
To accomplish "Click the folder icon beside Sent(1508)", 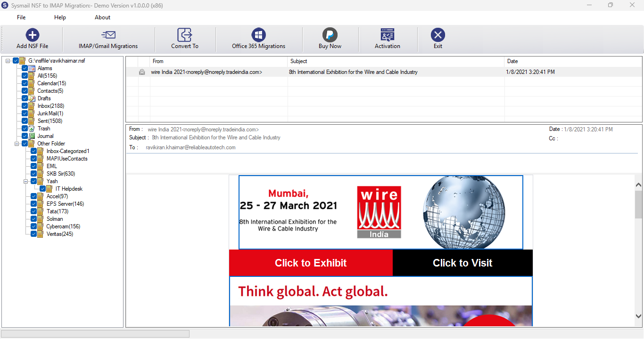I will click(32, 121).
